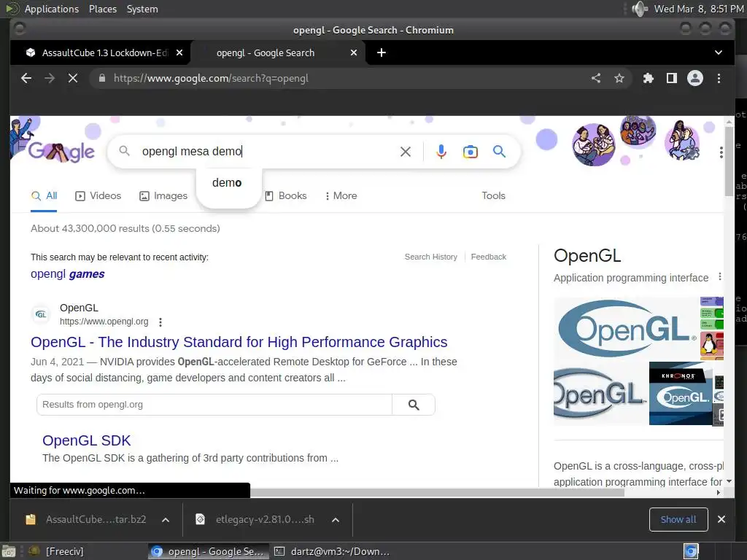This screenshot has width=747, height=560.
Task: Open Search History link
Action: point(430,257)
